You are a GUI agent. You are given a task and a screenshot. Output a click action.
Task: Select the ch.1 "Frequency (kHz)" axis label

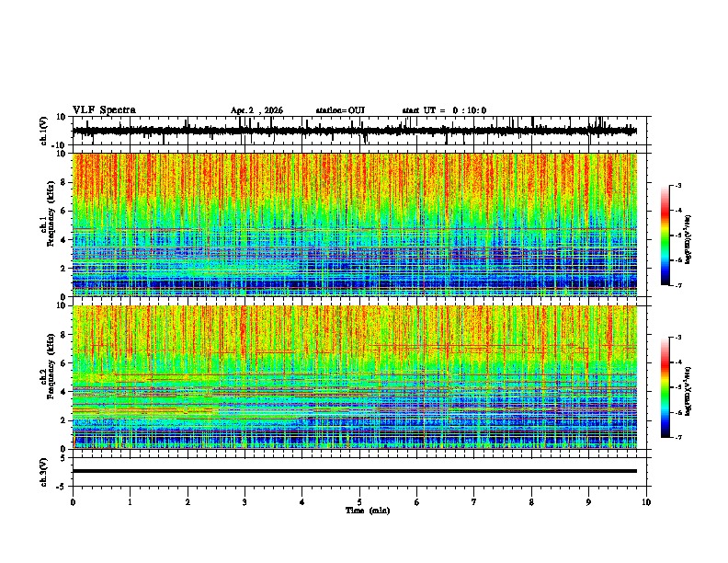(x=51, y=214)
